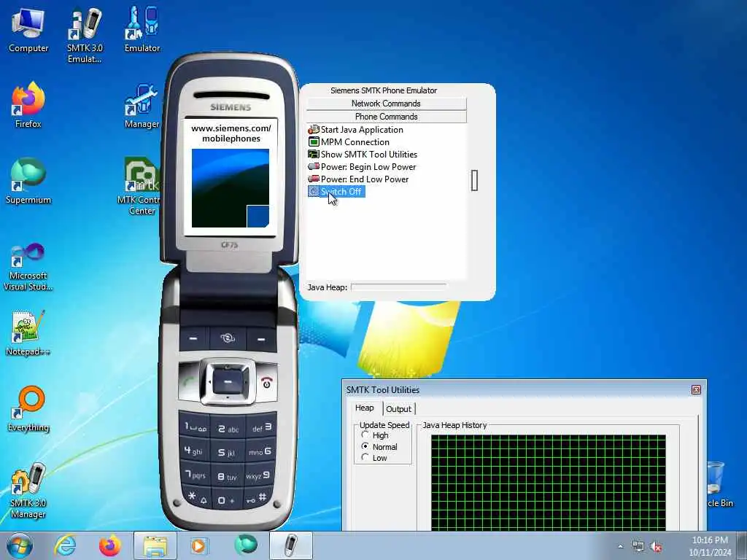This screenshot has width=747, height=560.
Task: Tap the 7 pqrs key on keypad
Action: pyautogui.click(x=196, y=474)
